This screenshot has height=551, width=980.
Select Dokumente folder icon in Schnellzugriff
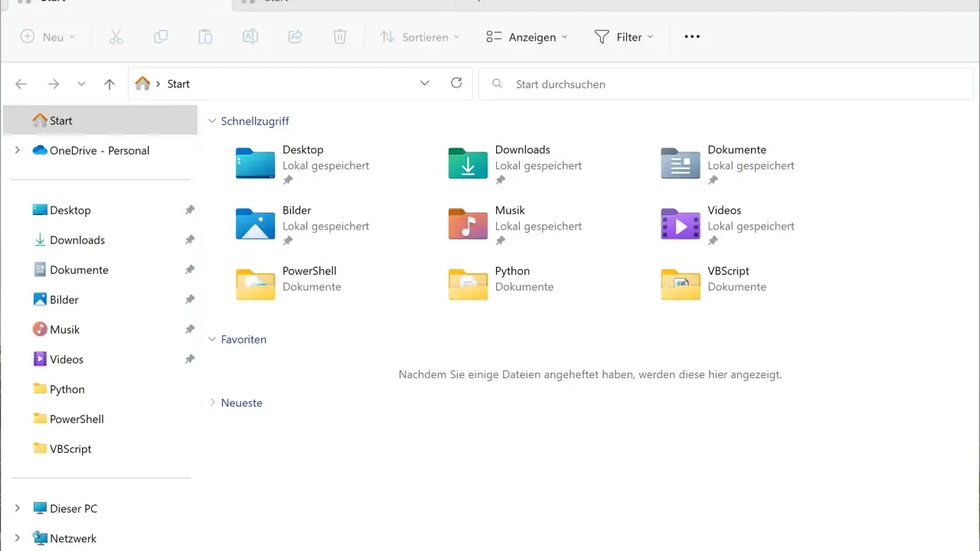click(681, 163)
